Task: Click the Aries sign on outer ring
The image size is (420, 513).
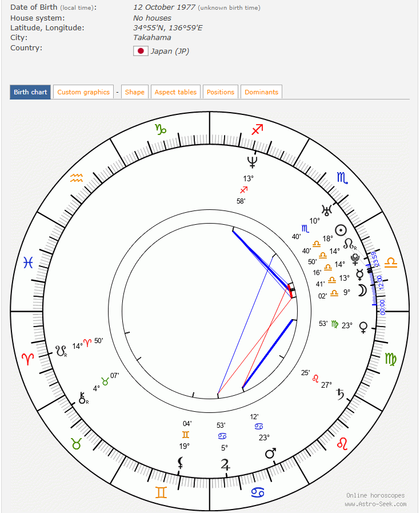Action: click(28, 359)
